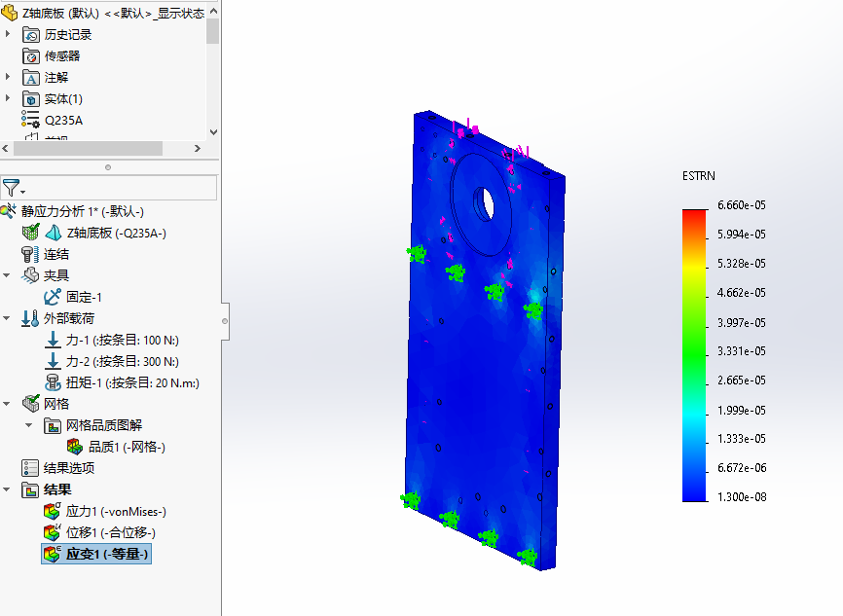The image size is (843, 616).
Task: Click the panel splitter handle dot
Action: (x=108, y=167)
